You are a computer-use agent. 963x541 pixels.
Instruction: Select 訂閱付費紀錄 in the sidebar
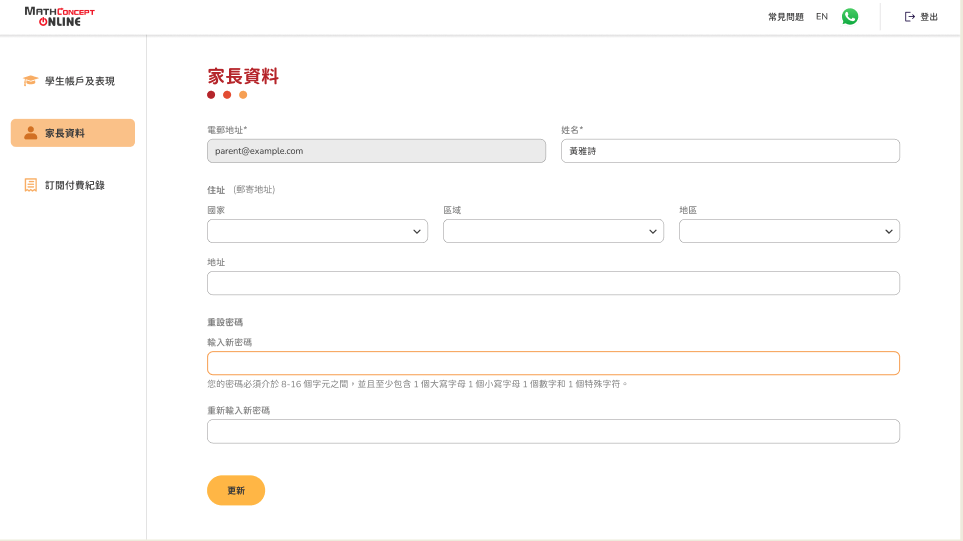pos(75,185)
